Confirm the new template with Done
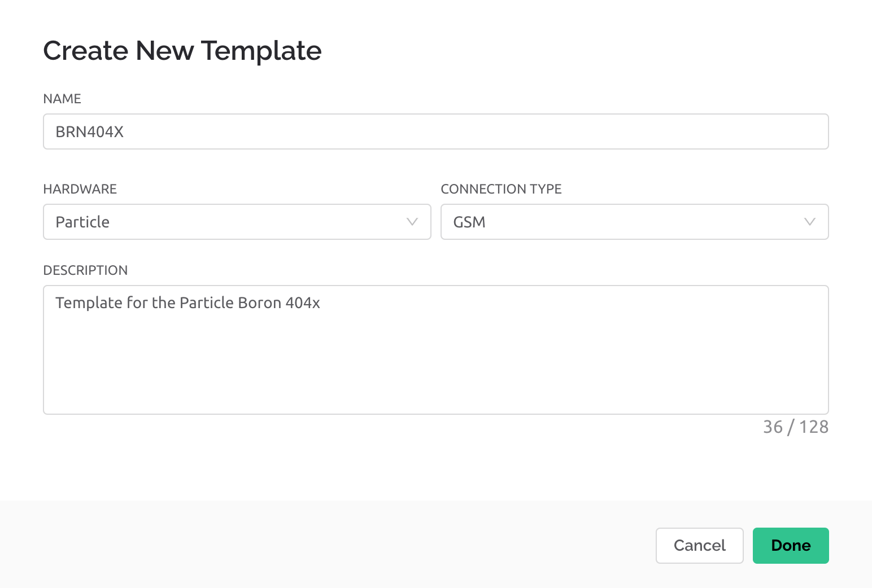The image size is (872, 588). coord(790,545)
